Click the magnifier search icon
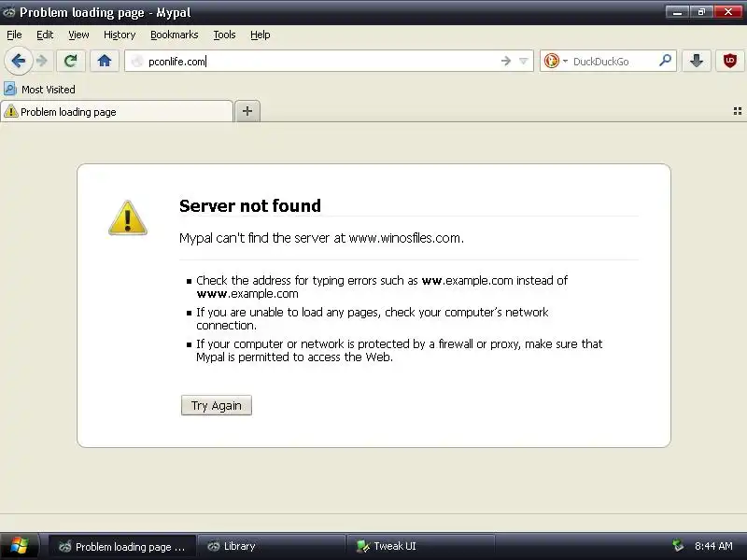The image size is (747, 560). (x=665, y=61)
